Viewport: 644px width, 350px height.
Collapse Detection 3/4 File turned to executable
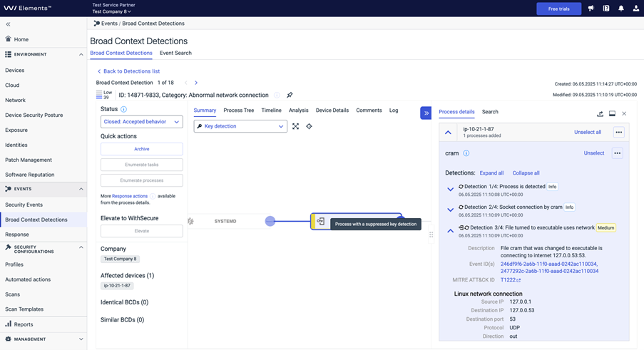[x=450, y=230]
